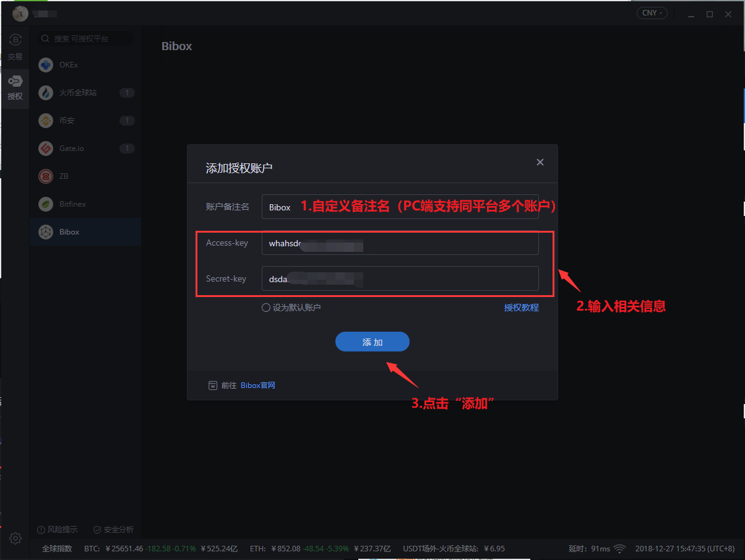The image size is (745, 560).
Task: Click the 2018-12-27 timestamp in status bar
Action: [685, 549]
